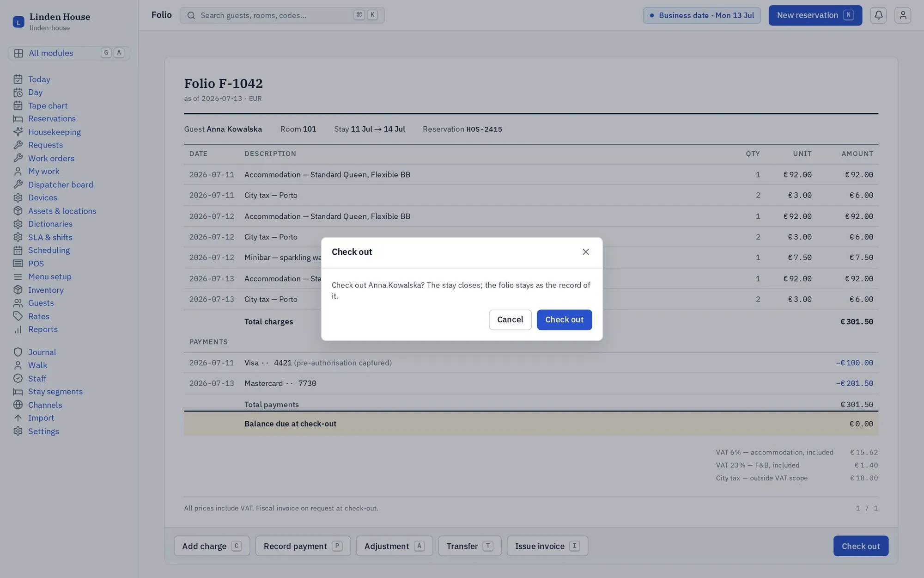
Task: Click the Linden House logo icon
Action: tap(18, 22)
